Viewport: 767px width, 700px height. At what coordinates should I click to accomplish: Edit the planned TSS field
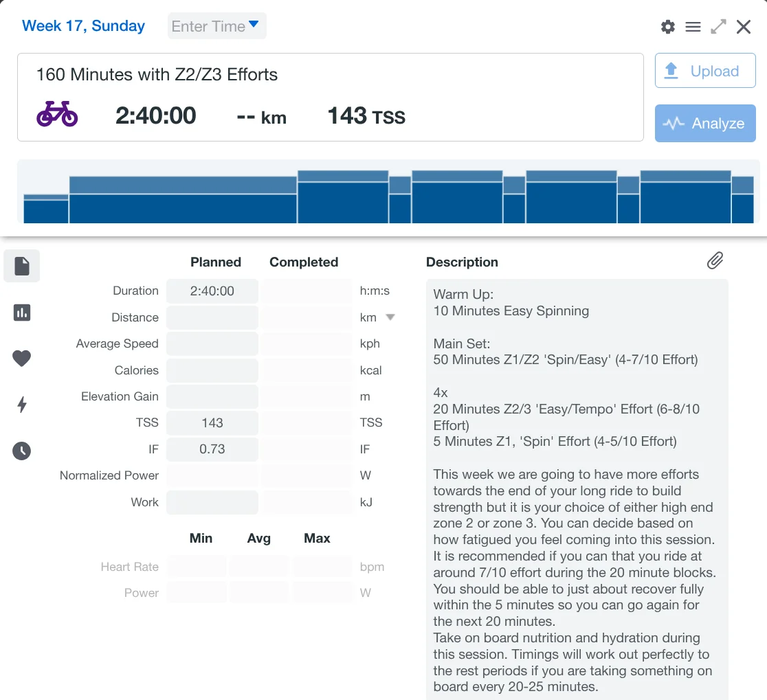click(212, 423)
